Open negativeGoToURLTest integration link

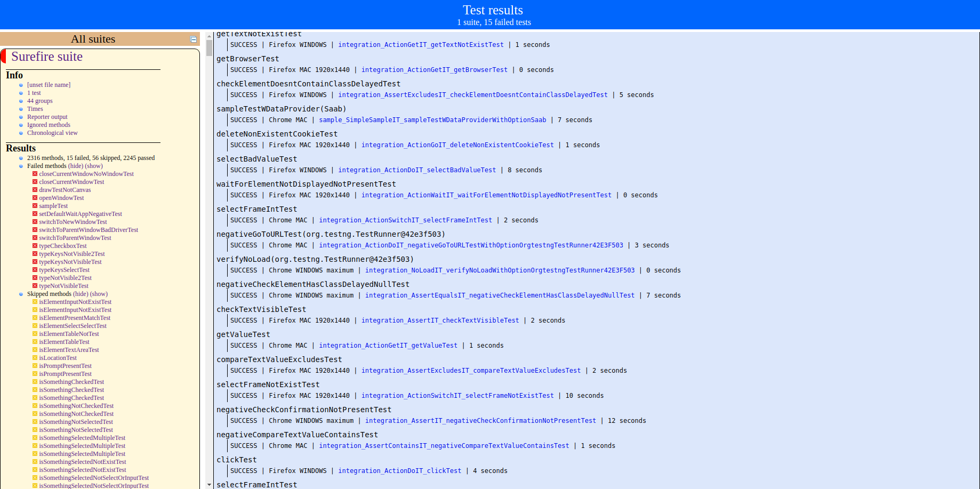(471, 245)
